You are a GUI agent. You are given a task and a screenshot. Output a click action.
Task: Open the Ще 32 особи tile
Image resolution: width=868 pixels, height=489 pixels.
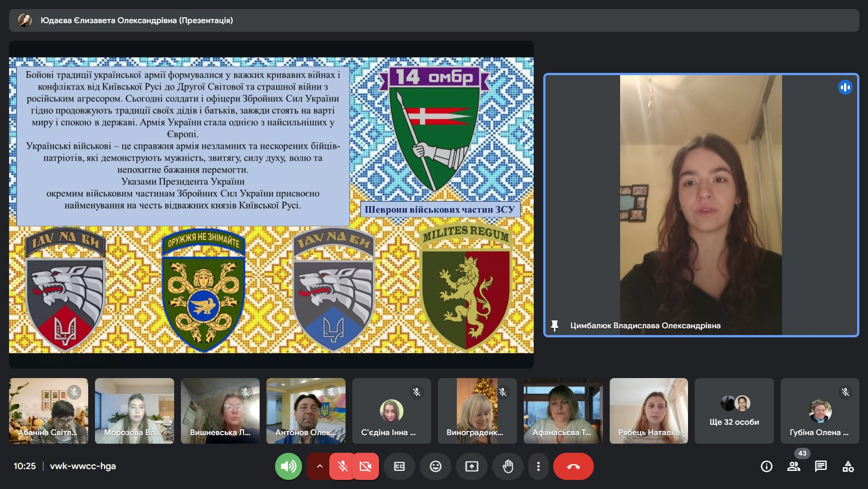point(734,411)
